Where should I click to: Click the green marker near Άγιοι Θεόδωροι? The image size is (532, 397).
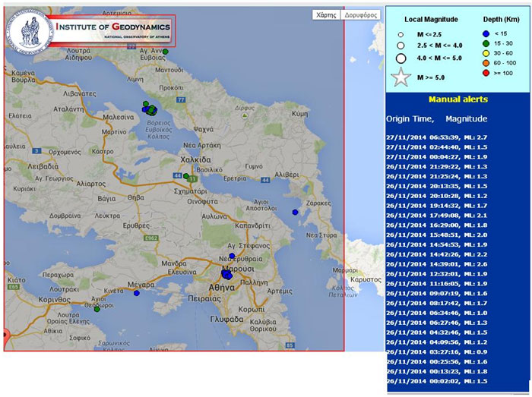97,309
